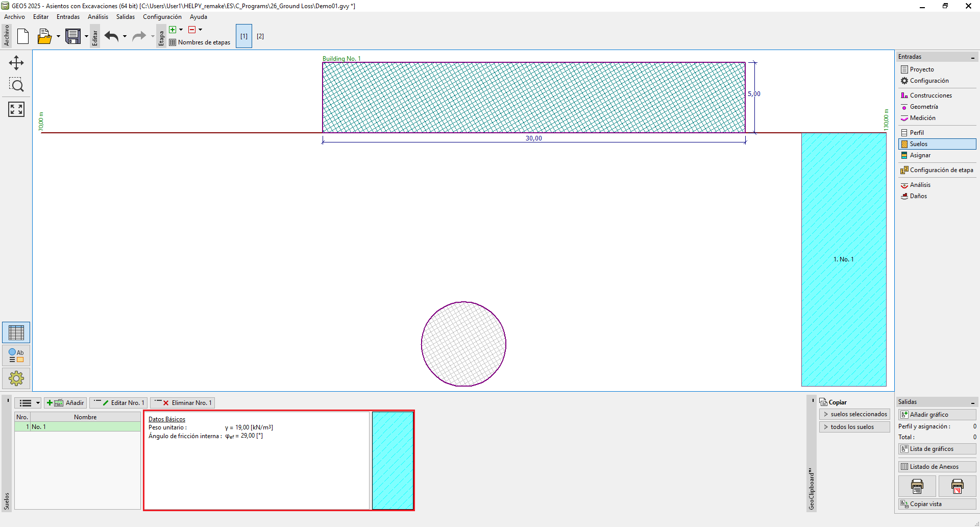Click the print icon in Salidas

tap(917, 486)
